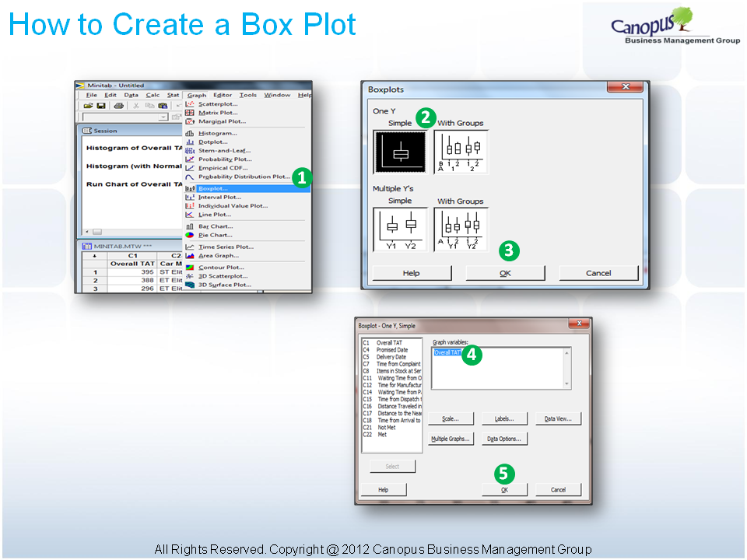Screen dimensions: 747x560
Task: Choose Boxplot... from the Graph menu
Action: 247,188
